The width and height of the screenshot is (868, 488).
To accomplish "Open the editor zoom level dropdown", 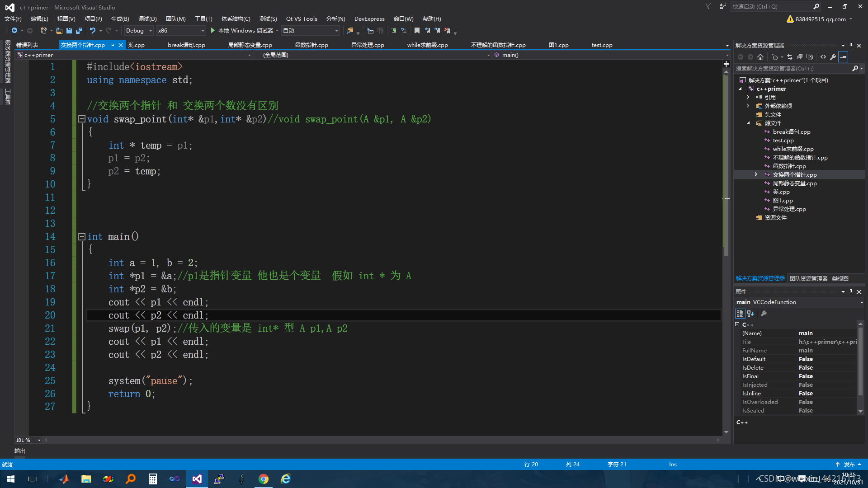I will pyautogui.click(x=39, y=440).
